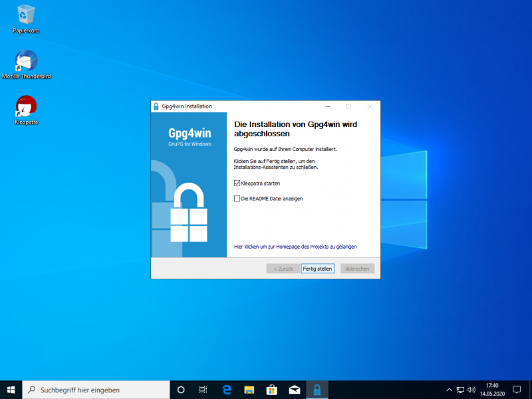Open the speaker volume icon in the tray
The height and width of the screenshot is (399, 532).
[x=471, y=390]
